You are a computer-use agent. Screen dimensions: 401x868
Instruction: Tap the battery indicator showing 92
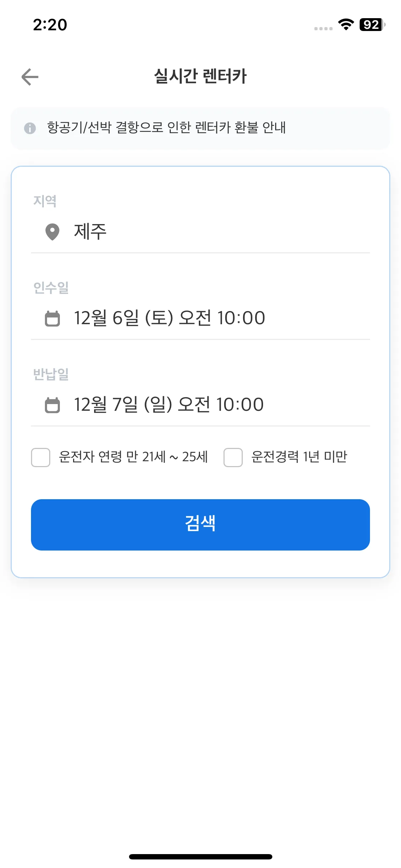point(372,25)
